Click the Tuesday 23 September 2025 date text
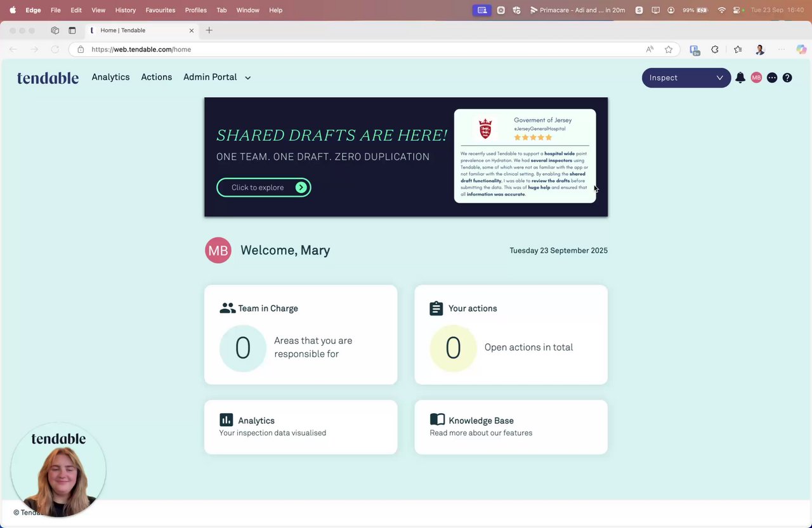The width and height of the screenshot is (812, 528). tap(559, 251)
